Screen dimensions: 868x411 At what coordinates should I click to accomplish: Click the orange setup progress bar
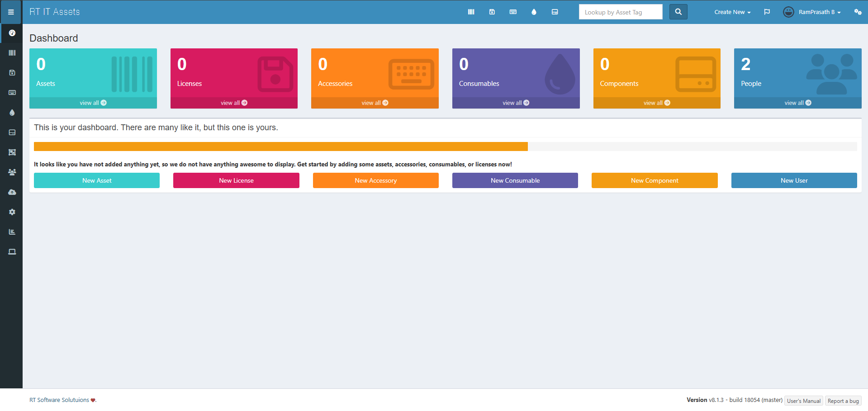pyautogui.click(x=280, y=146)
